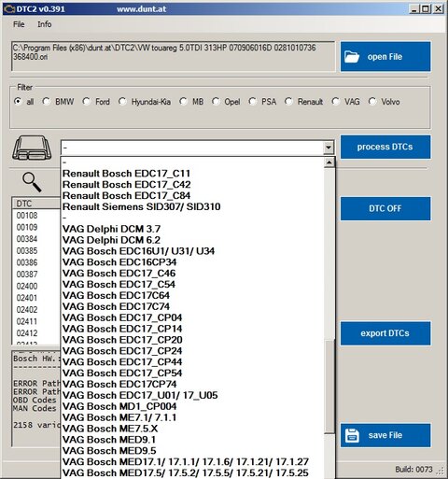The image size is (448, 479).
Task: Select DTC row 00108
Action: click(x=27, y=216)
